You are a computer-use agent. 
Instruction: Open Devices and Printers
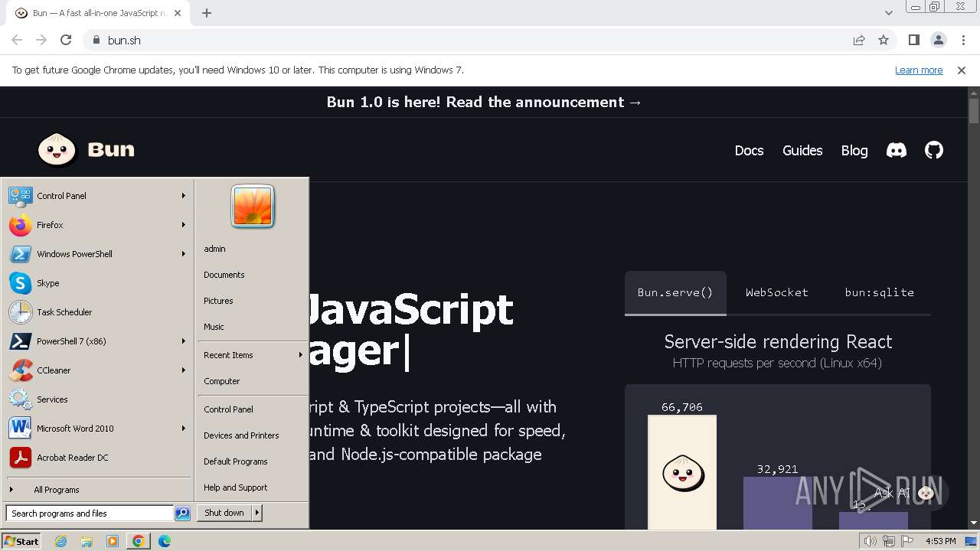tap(252, 435)
